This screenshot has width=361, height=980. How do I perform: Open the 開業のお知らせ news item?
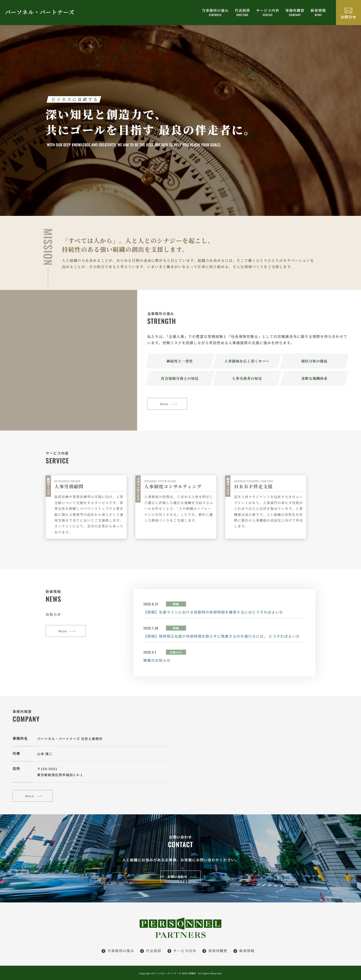(157, 660)
